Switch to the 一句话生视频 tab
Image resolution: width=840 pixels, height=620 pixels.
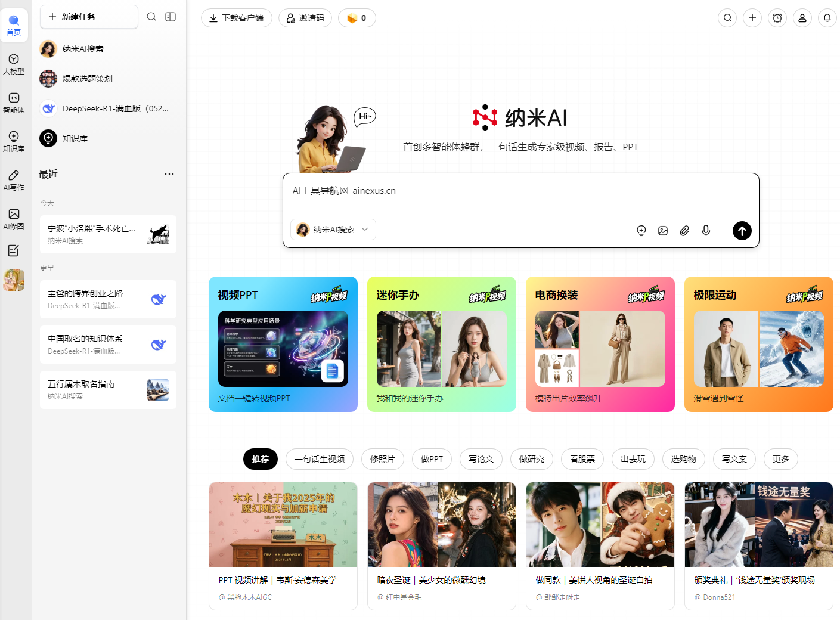click(320, 459)
